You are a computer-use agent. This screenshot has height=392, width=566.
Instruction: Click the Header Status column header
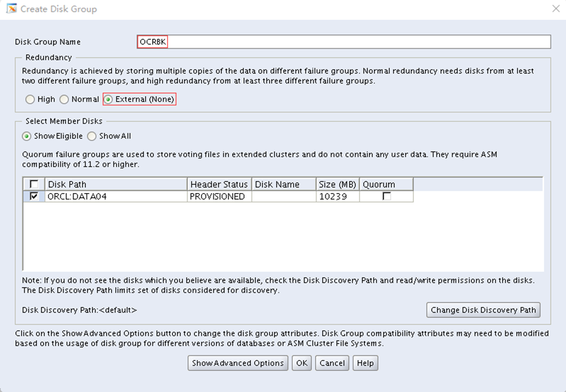tap(219, 184)
